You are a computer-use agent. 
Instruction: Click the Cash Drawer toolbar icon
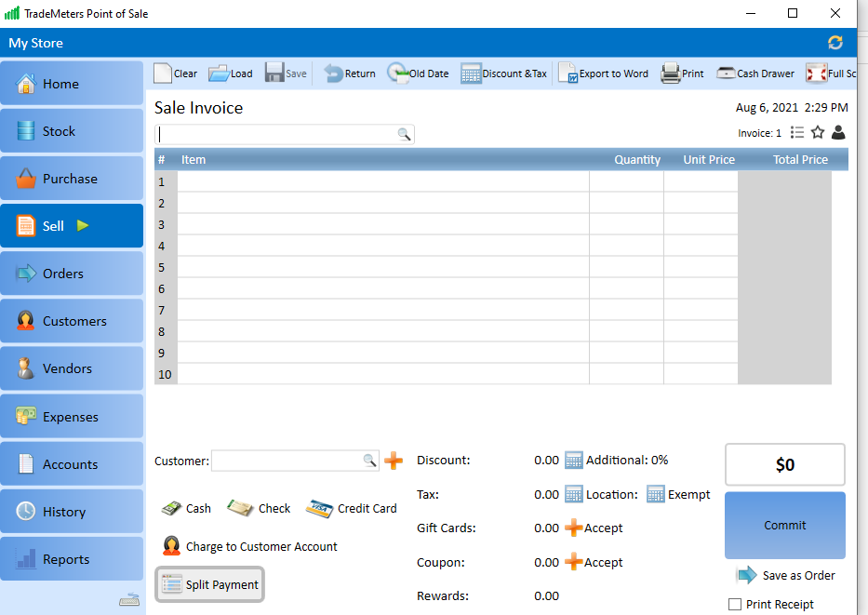point(726,74)
